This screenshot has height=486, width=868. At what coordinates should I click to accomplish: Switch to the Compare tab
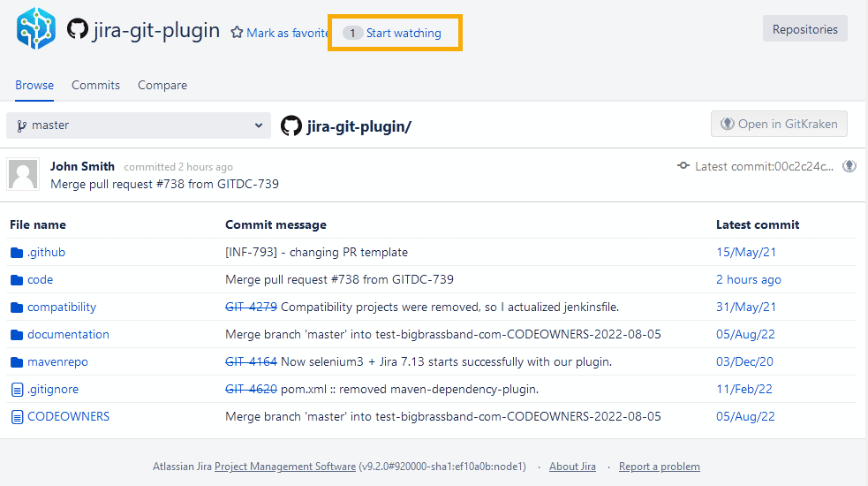162,85
